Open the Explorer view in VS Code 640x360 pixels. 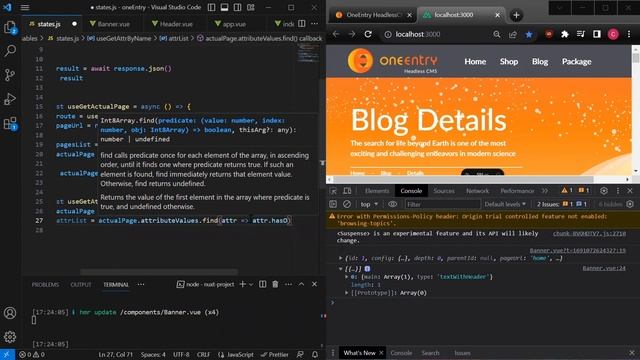pos(10,27)
